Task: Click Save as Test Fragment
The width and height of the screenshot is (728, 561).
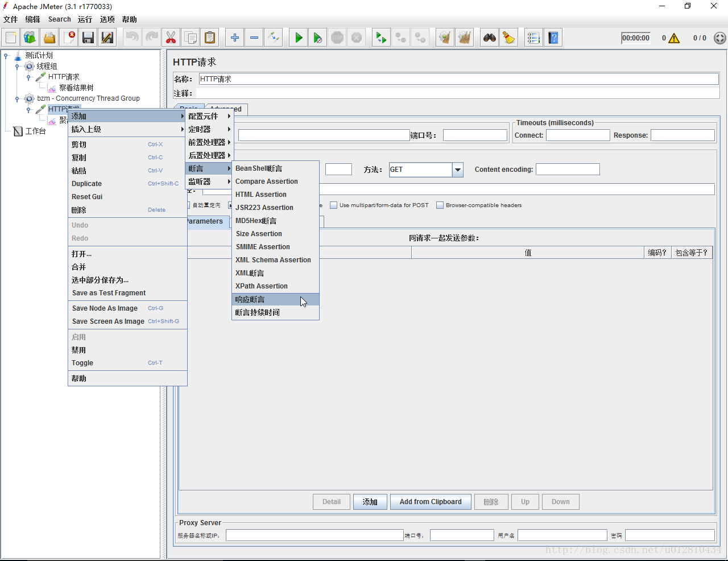Action: pos(127,293)
